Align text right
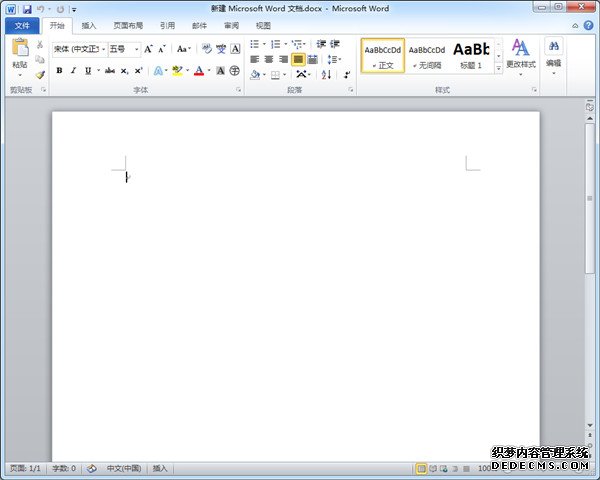The width and height of the screenshot is (600, 480). [x=284, y=59]
